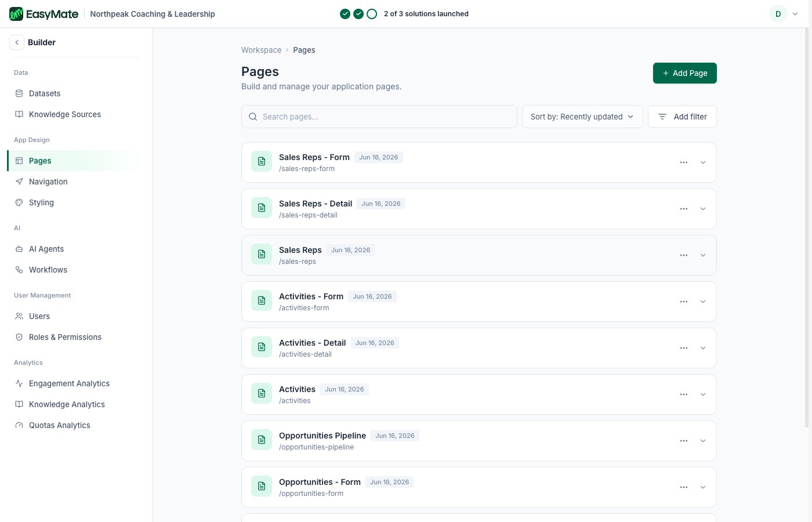Screen dimensions: 812x522
Task: Click the /opportunities-form path text
Action: 311,494
